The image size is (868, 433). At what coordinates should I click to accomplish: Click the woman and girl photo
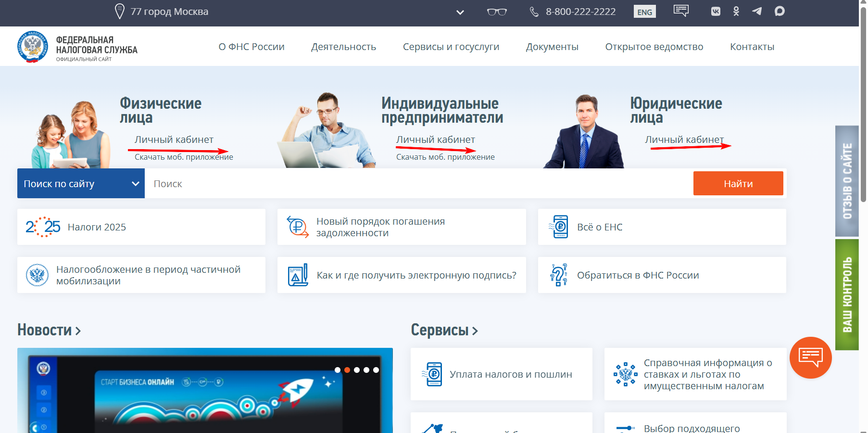click(x=71, y=135)
